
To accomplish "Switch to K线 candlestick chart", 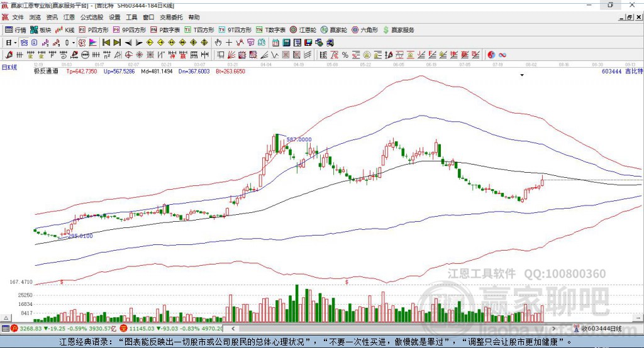I will coord(65,30).
